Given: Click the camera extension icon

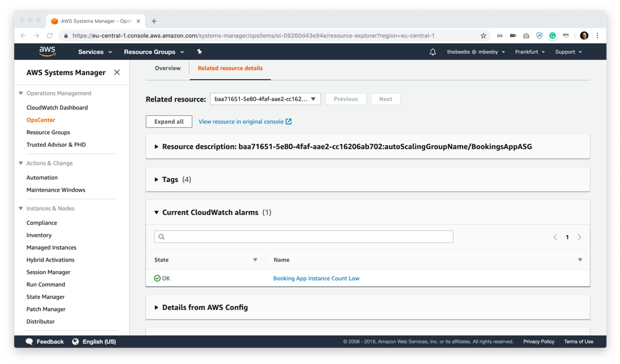Looking at the screenshot, I should click(526, 36).
